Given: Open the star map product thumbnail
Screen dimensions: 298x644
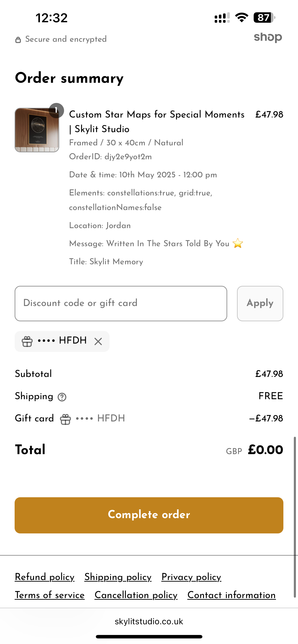Looking at the screenshot, I should 37,130.
